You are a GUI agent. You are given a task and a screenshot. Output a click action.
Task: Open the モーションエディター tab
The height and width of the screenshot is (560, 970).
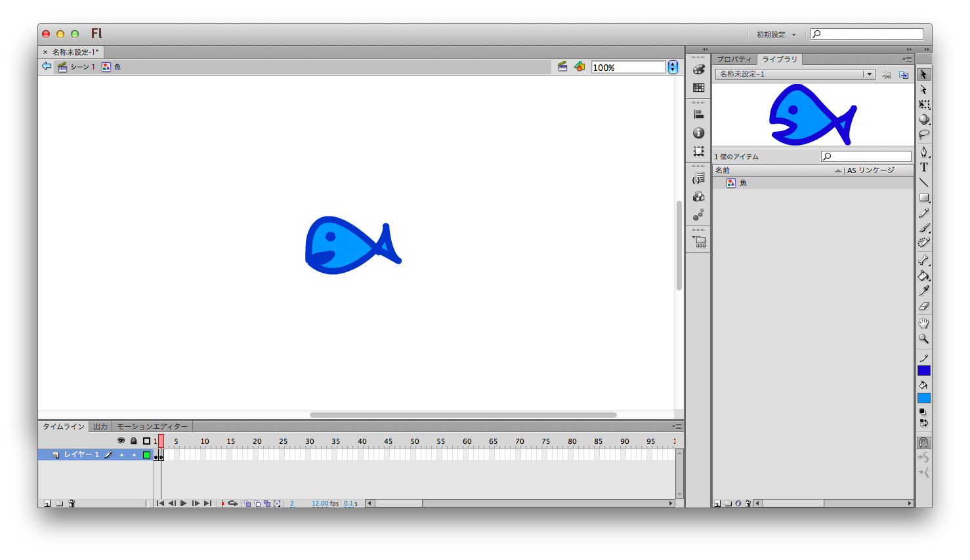(152, 427)
